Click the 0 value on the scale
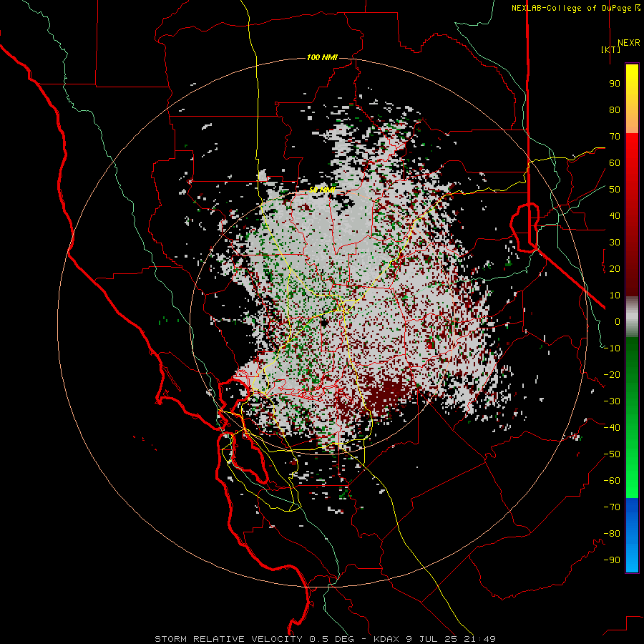 618,321
